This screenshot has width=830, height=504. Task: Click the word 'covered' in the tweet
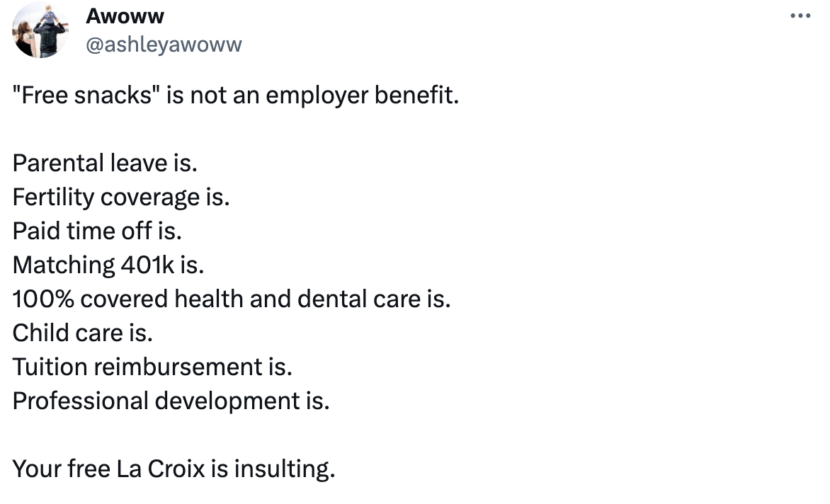pyautogui.click(x=125, y=299)
